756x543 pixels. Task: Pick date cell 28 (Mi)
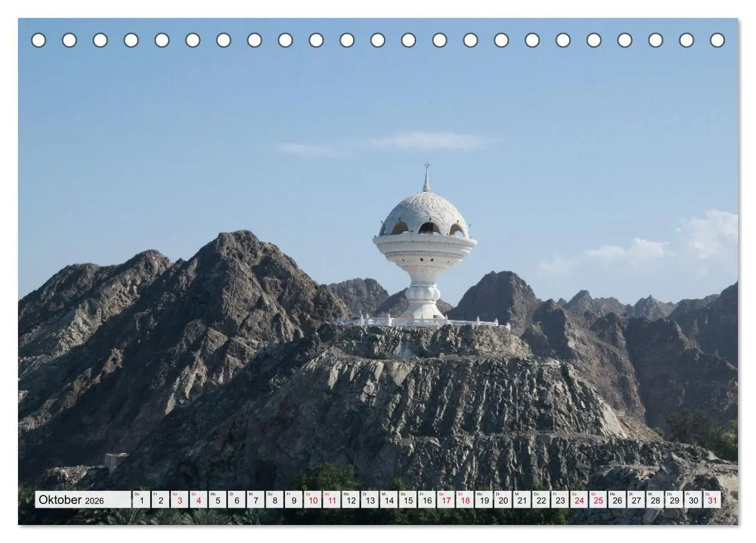click(x=655, y=500)
